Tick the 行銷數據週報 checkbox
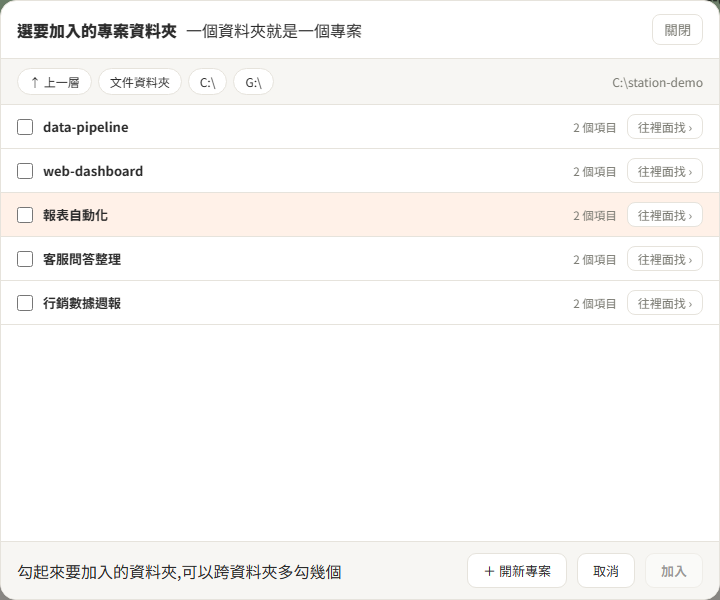The image size is (720, 600). 25,303
